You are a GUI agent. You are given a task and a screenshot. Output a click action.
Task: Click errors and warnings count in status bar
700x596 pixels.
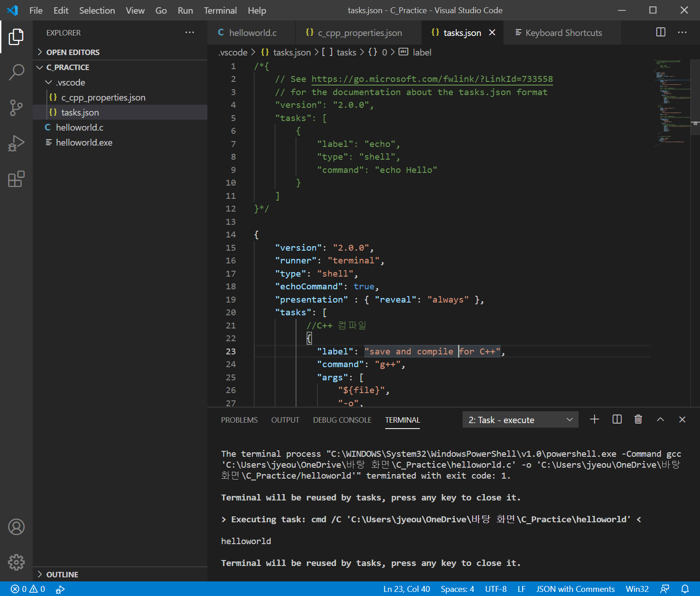[28, 589]
